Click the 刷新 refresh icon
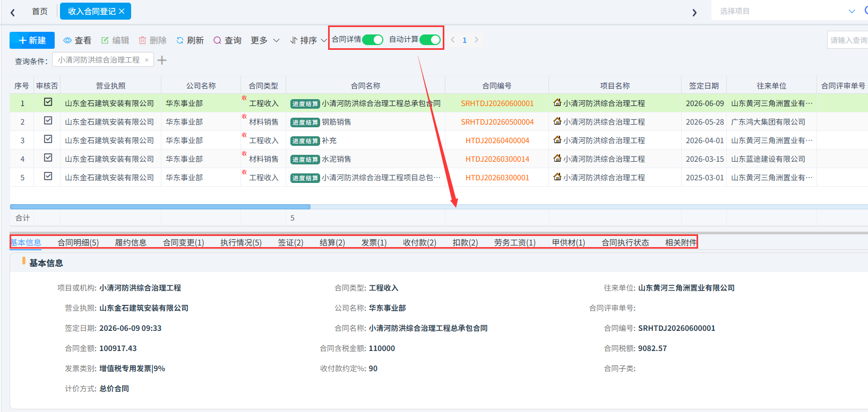 click(180, 40)
